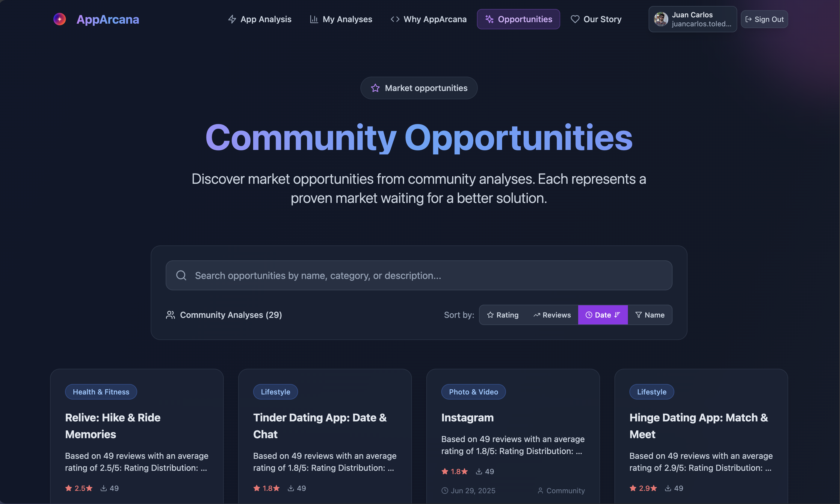Select the Opportunities nav tab
The width and height of the screenshot is (840, 504).
(519, 19)
